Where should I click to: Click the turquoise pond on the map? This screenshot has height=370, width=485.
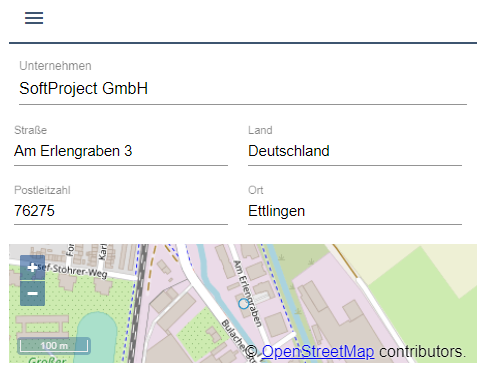point(96,337)
